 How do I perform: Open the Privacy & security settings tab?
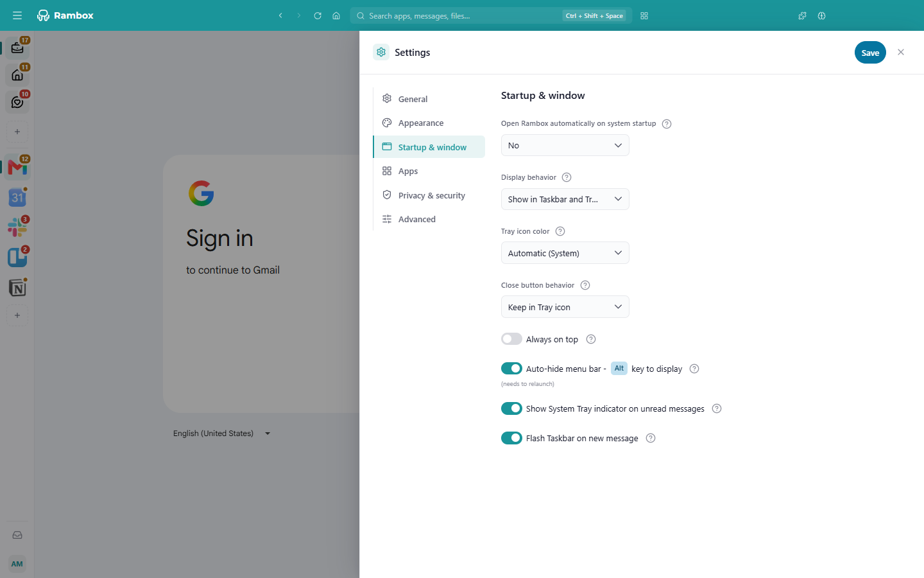point(429,195)
